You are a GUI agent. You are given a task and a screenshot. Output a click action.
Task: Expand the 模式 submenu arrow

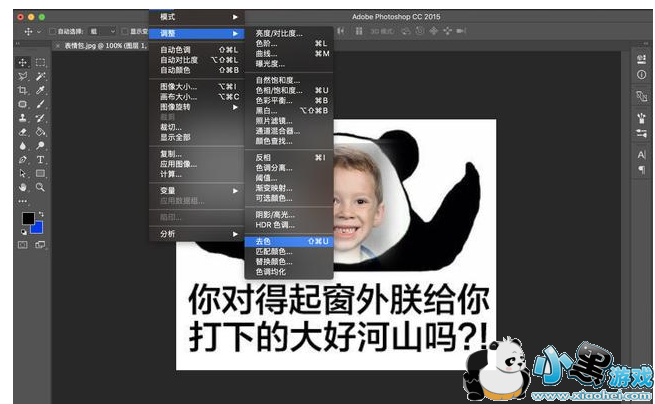pos(235,17)
